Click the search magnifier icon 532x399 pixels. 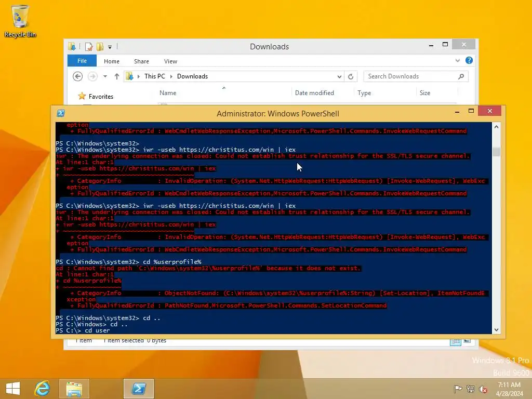pyautogui.click(x=461, y=76)
